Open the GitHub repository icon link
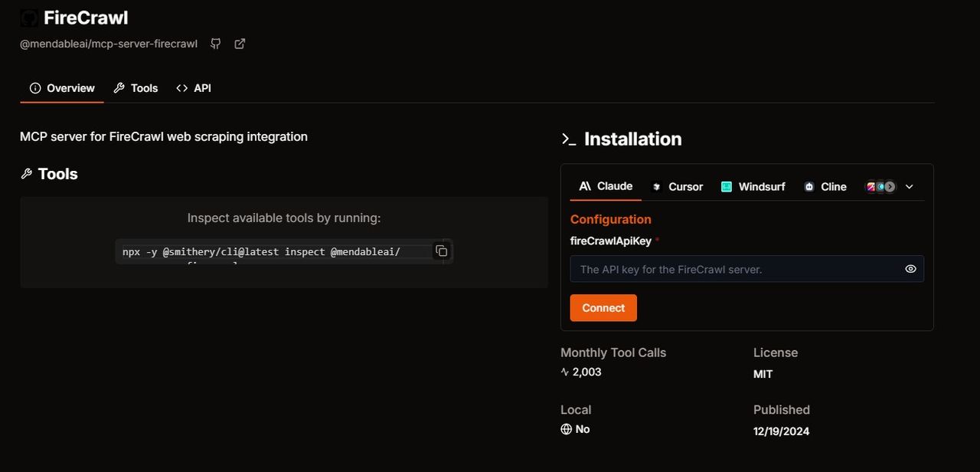The width and height of the screenshot is (980, 472). pyautogui.click(x=216, y=44)
